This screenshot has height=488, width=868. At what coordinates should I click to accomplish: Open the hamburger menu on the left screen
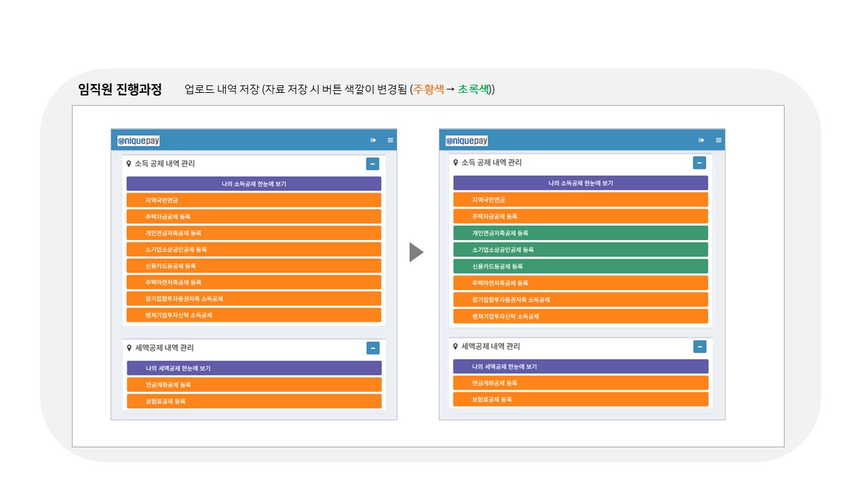(x=391, y=140)
